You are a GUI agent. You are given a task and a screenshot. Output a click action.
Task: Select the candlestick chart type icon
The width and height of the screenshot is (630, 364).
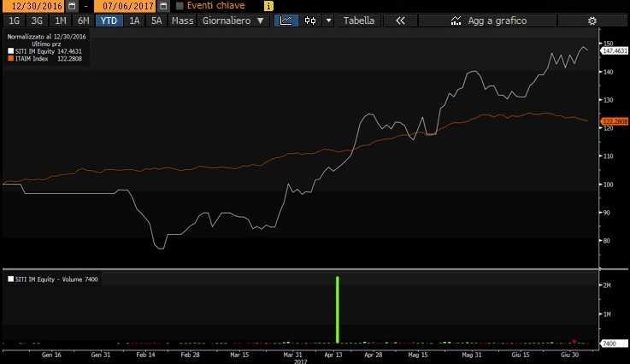309,21
